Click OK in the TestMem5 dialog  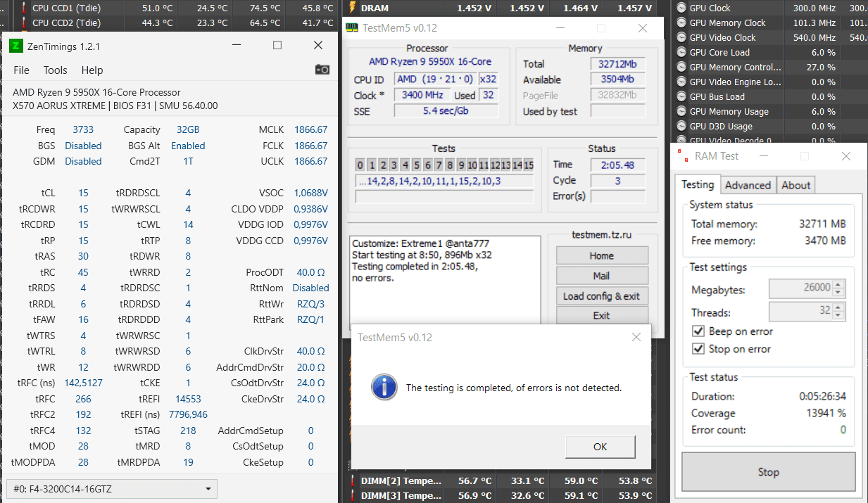[x=600, y=447]
